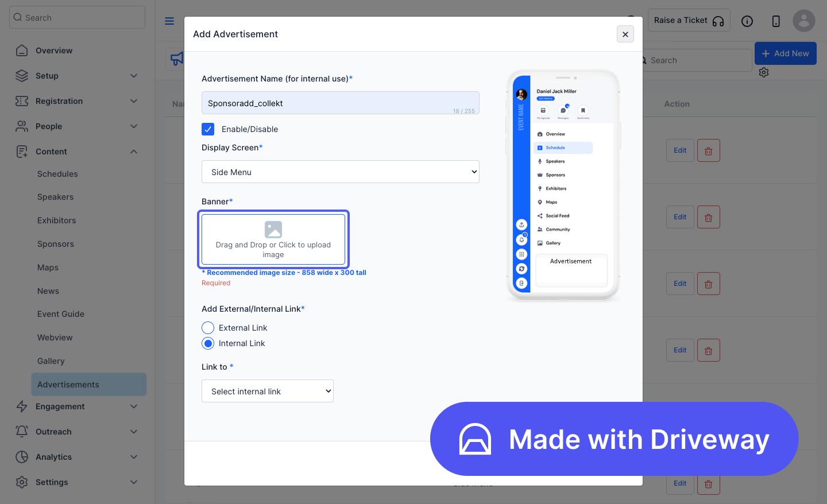Expand the Engagement section chevron
Viewport: 827px width, 504px height.
click(x=134, y=406)
